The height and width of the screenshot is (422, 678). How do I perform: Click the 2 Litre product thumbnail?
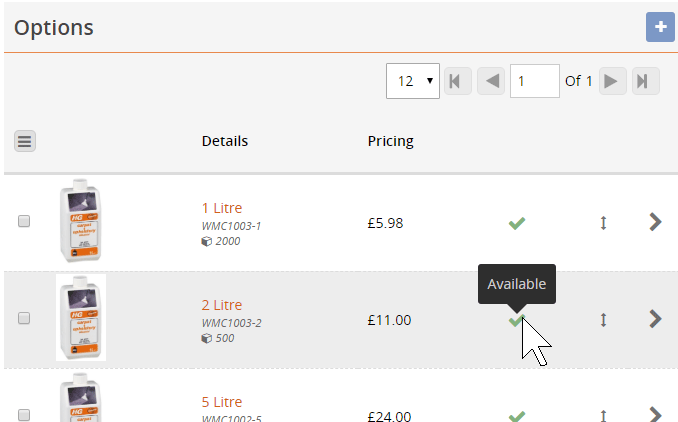pos(81,317)
